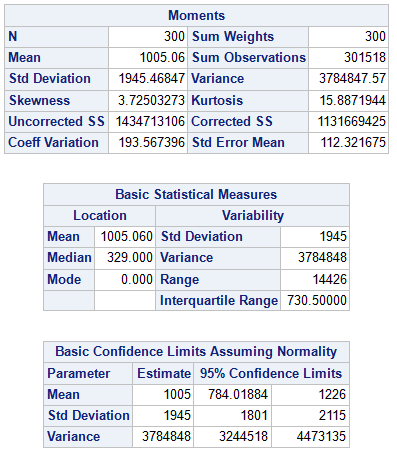Select the value 1131669425

click(x=352, y=121)
